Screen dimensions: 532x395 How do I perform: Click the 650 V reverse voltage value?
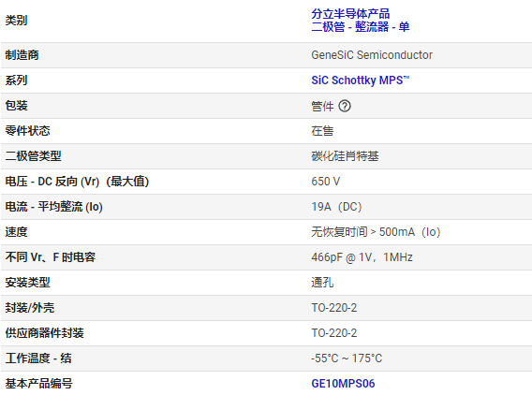point(326,182)
